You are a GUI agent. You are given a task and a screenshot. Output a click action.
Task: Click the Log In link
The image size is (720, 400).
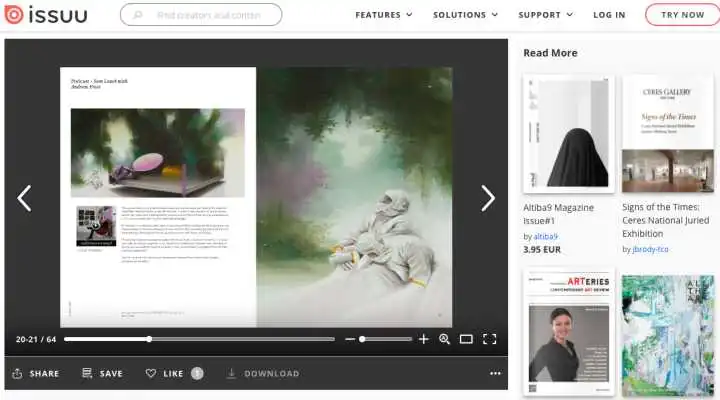click(609, 15)
